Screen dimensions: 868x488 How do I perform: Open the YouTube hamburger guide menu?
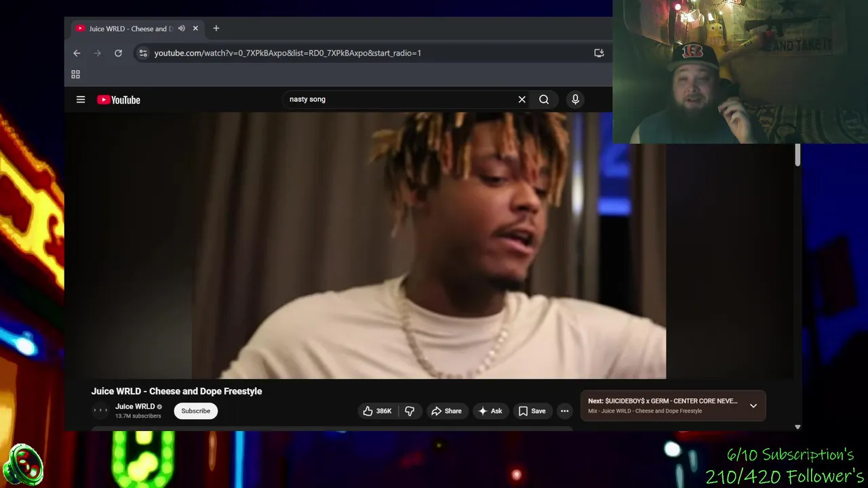point(81,100)
